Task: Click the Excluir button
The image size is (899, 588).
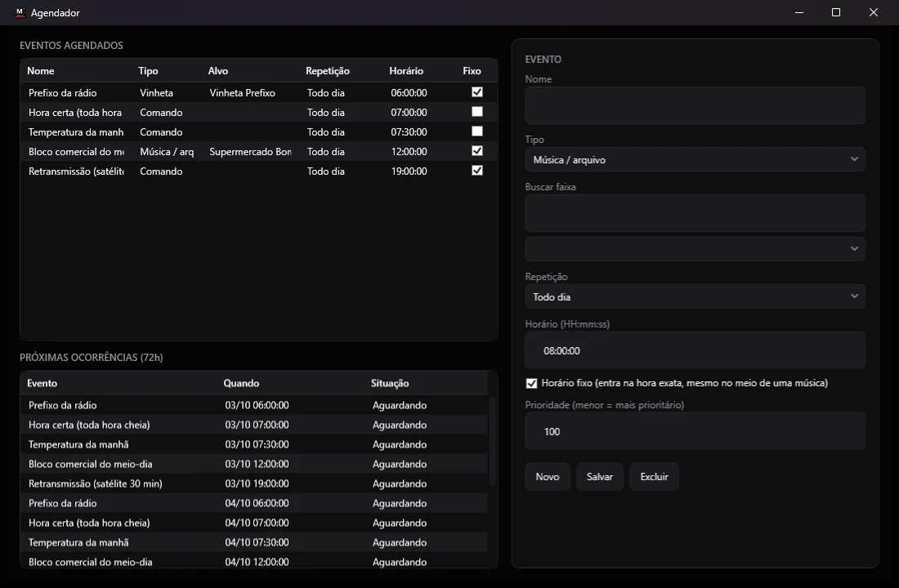Action: 654,477
